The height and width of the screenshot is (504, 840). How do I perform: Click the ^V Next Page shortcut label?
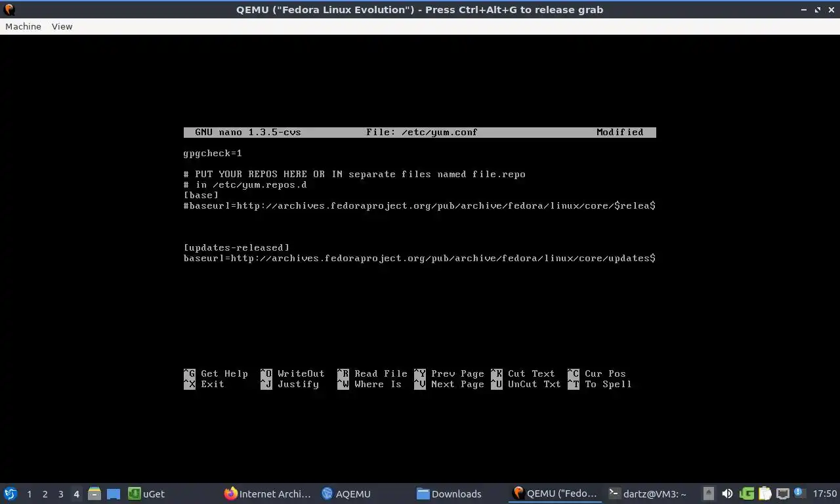(449, 384)
